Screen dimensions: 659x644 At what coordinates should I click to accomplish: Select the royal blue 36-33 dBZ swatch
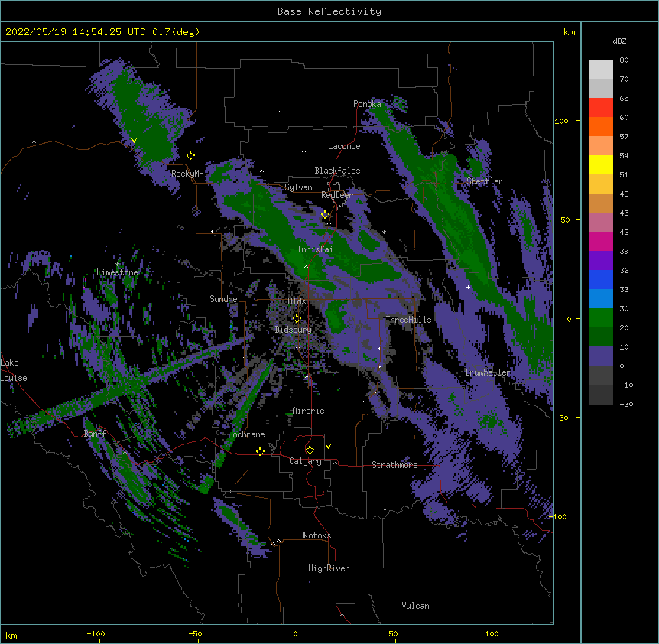601,279
